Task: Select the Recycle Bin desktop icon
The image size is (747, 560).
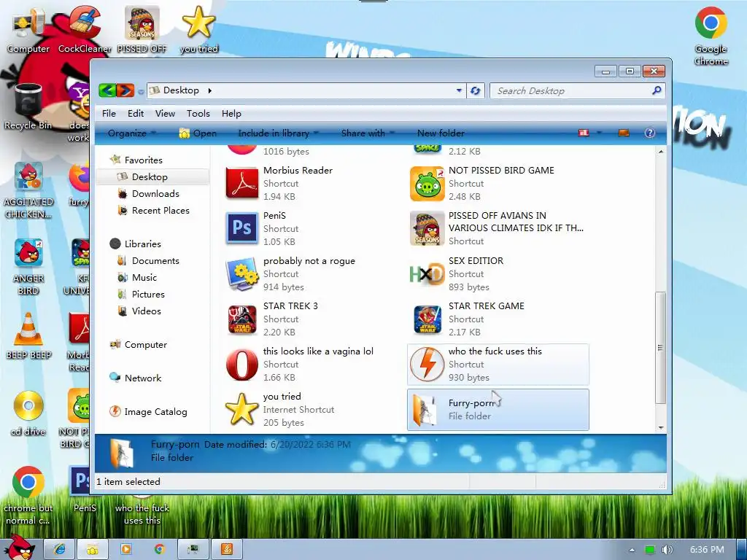Action: tap(28, 106)
